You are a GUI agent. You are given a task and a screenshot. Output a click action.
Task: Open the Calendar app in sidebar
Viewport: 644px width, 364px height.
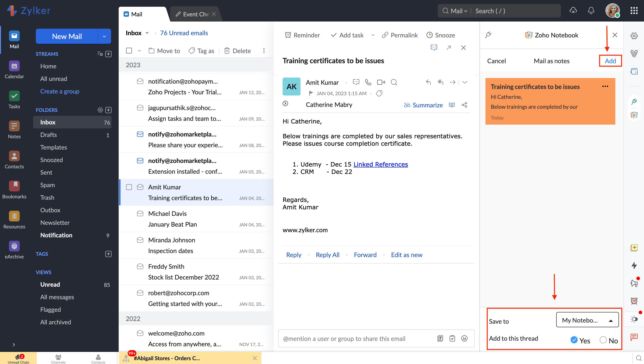tap(14, 66)
